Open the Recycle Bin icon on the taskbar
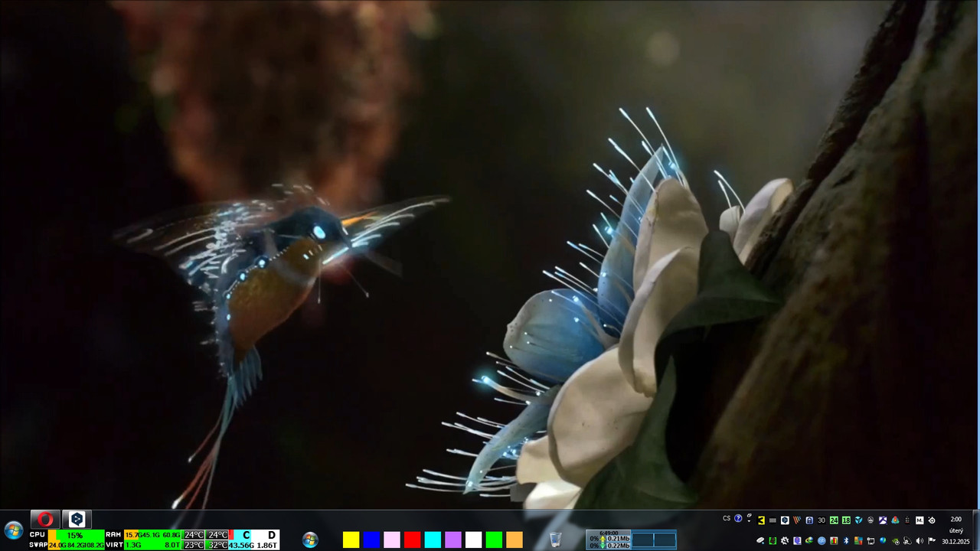Image resolution: width=980 pixels, height=551 pixels. point(556,540)
